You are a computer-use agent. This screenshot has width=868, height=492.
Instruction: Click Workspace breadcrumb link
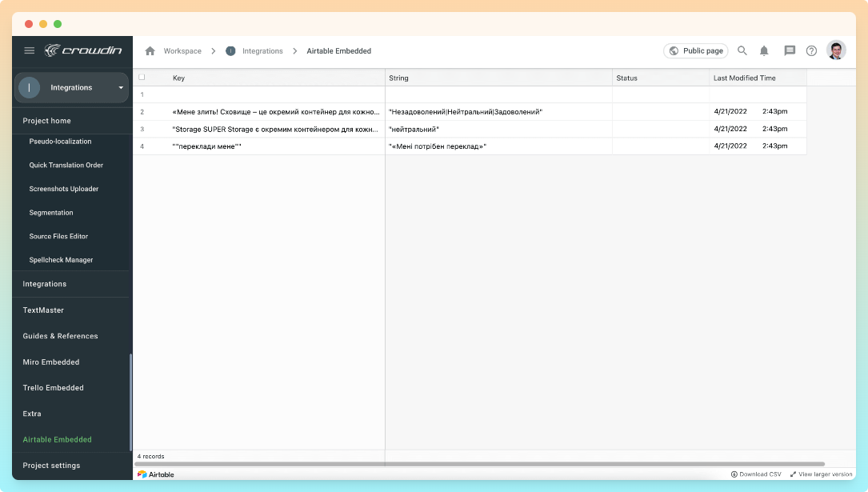tap(182, 51)
